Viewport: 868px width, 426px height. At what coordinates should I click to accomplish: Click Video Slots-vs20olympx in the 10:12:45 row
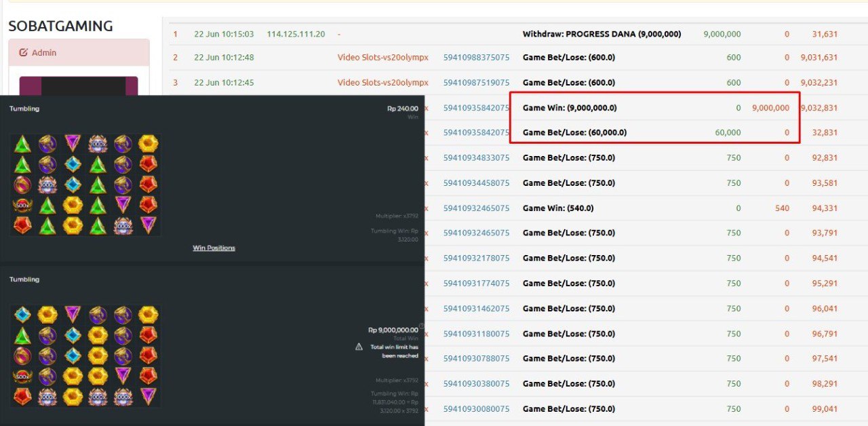point(383,83)
